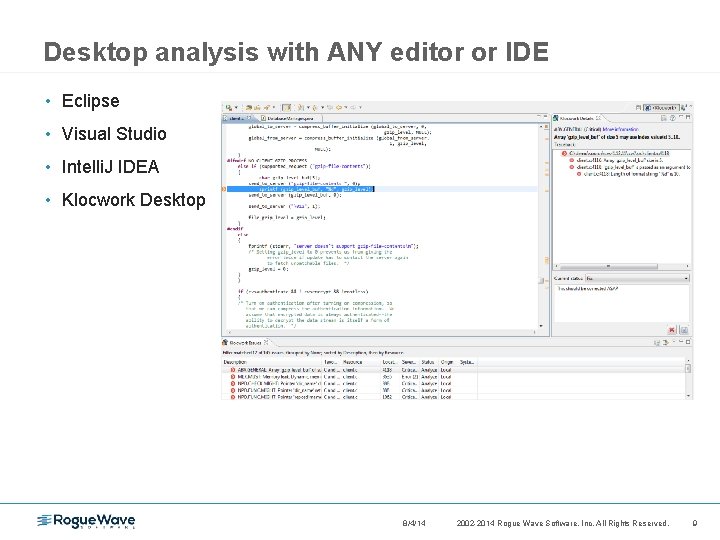Click the Klocwork analysis toolbar icon
720x540 pixels.
tap(229, 107)
